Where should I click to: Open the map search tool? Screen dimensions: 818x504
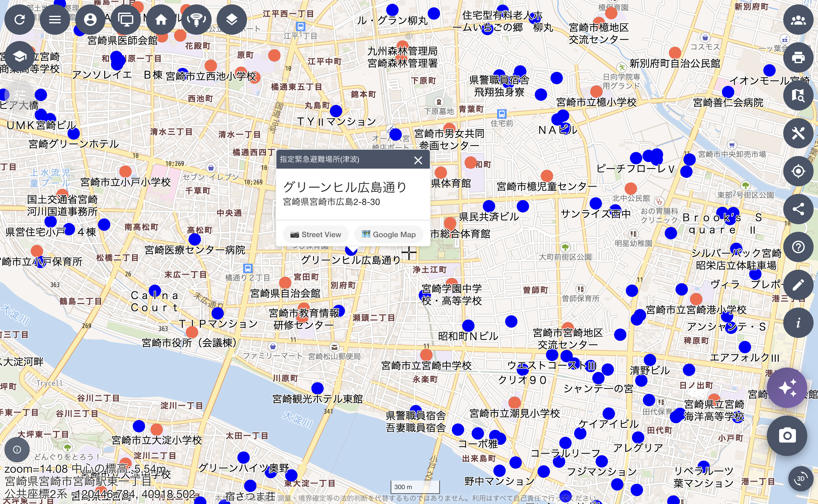pyautogui.click(x=798, y=96)
